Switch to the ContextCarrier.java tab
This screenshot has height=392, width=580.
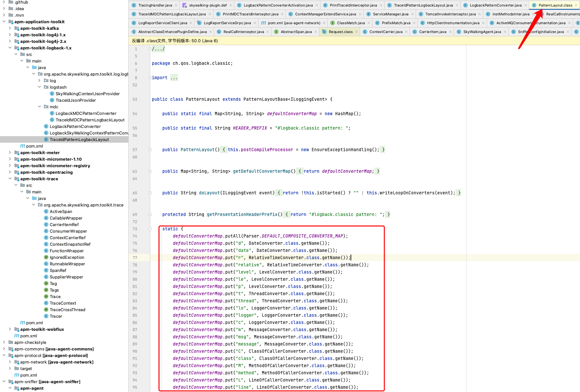386,32
